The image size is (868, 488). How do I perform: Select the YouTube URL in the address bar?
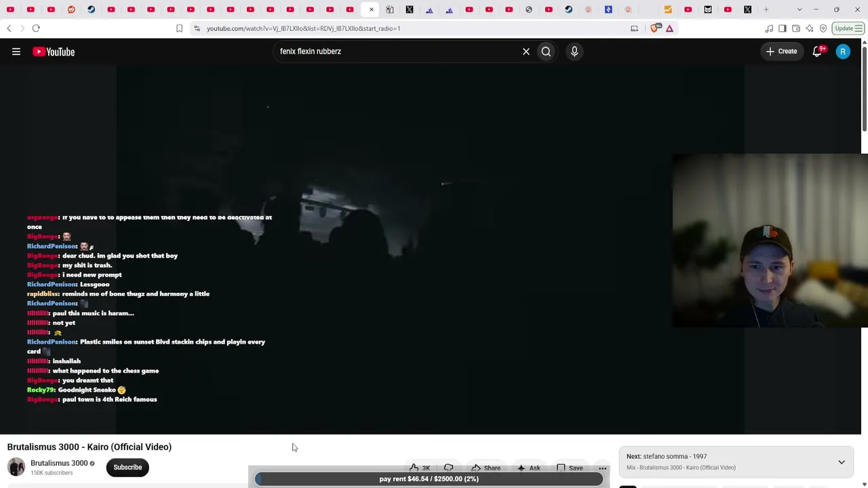(x=303, y=28)
